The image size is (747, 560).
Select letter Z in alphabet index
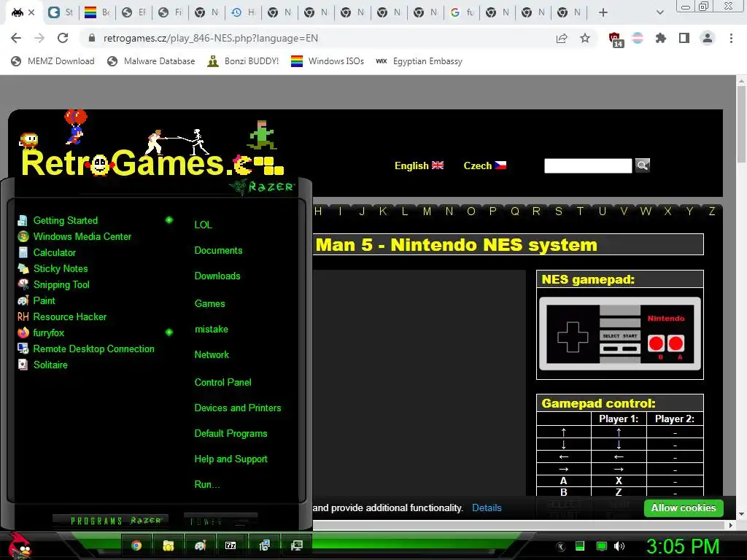click(x=712, y=211)
